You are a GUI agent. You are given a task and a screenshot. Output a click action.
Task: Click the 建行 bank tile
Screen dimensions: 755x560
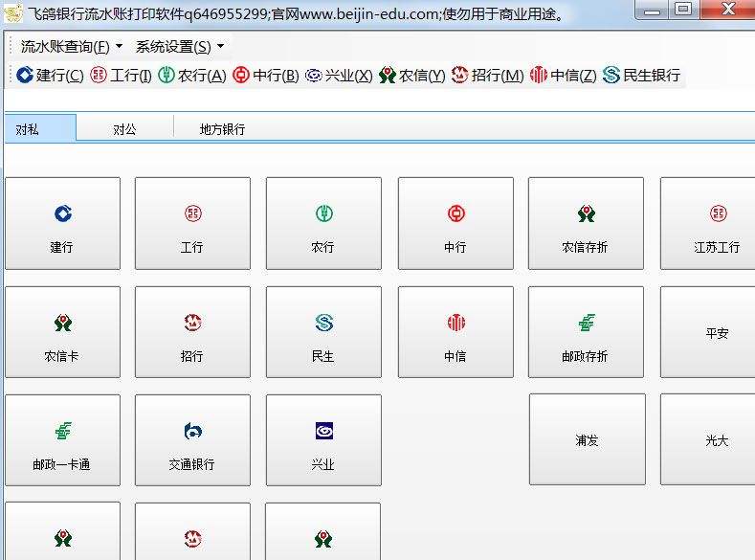(62, 223)
